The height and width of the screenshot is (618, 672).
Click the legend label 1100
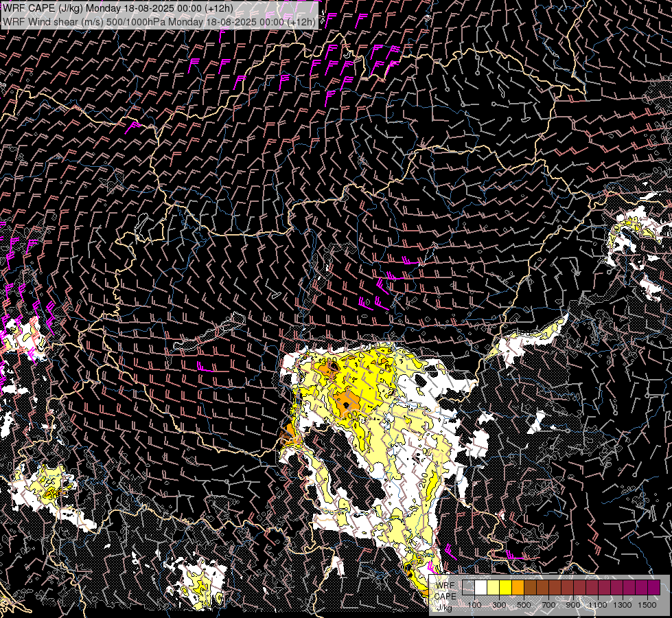point(597,605)
